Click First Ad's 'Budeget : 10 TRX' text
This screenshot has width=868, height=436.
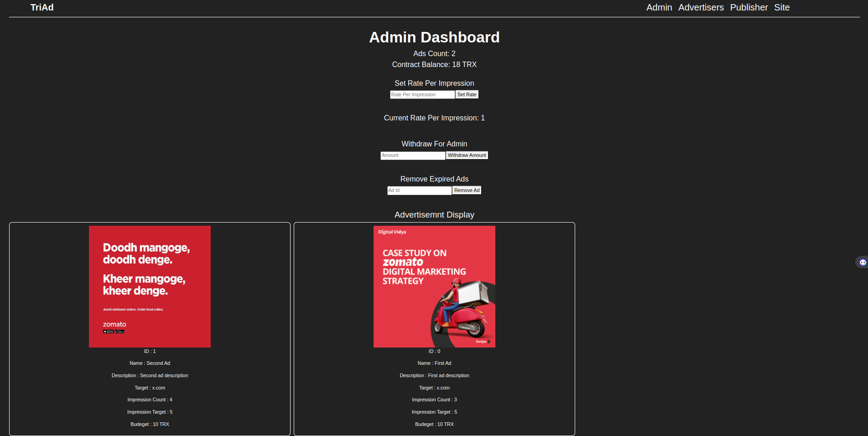[x=434, y=425]
